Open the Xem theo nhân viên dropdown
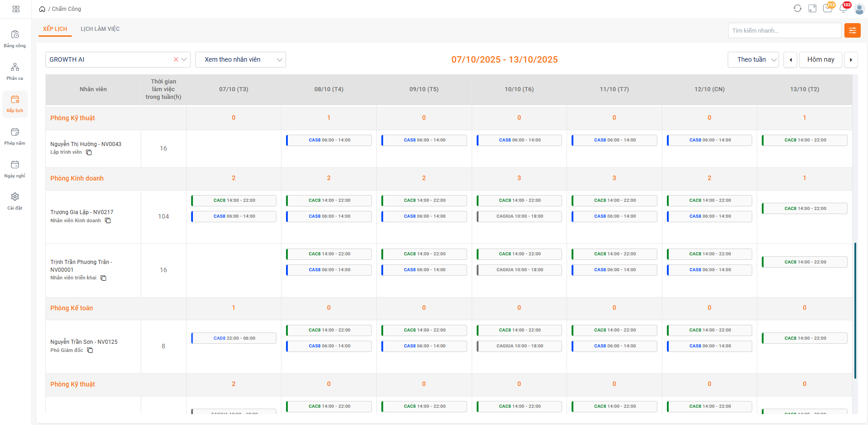Image resolution: width=868 pixels, height=425 pixels. (240, 59)
